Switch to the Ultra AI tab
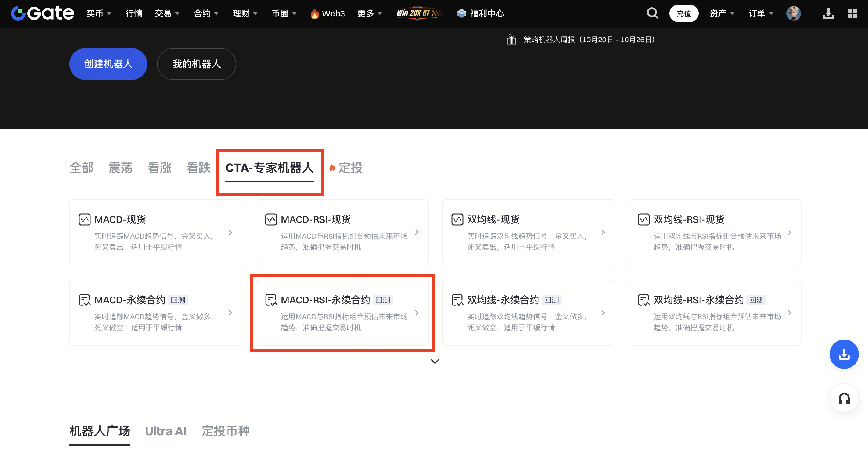The width and height of the screenshot is (868, 456). point(165,431)
